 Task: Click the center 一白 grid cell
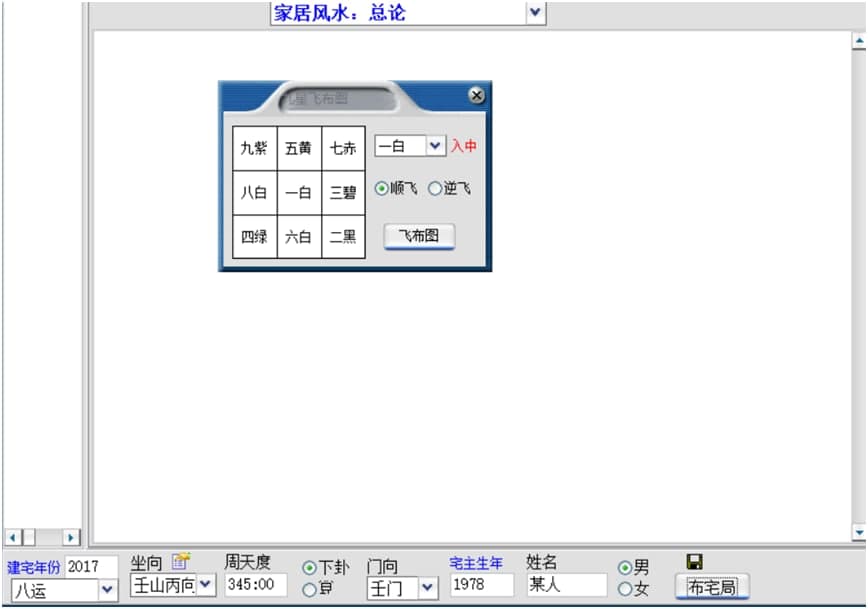[x=299, y=193]
